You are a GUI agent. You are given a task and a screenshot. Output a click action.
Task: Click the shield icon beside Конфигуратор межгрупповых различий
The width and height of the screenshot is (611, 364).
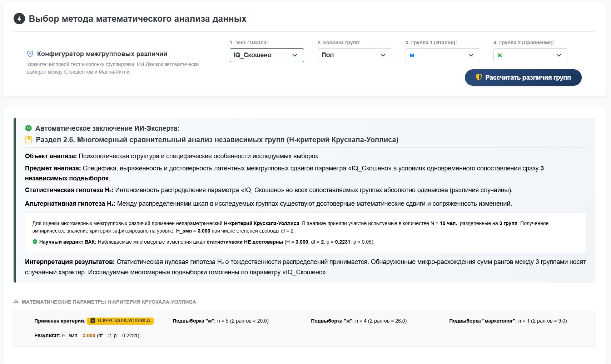pos(30,54)
